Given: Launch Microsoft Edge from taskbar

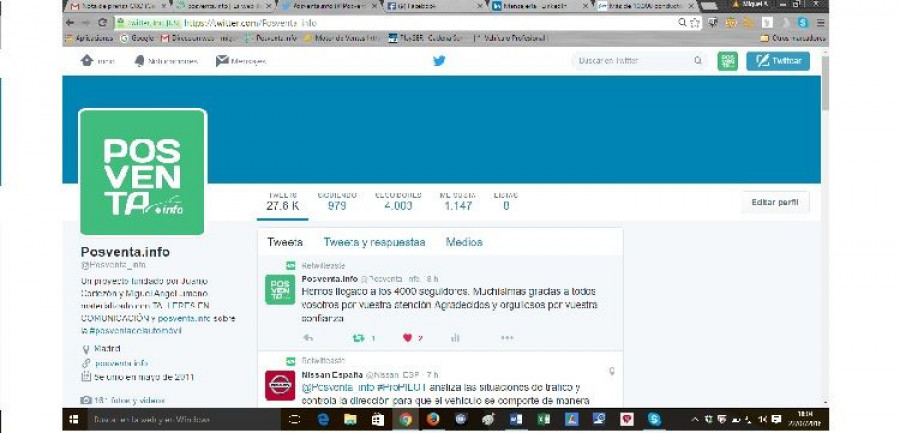Looking at the screenshot, I should click(x=323, y=419).
